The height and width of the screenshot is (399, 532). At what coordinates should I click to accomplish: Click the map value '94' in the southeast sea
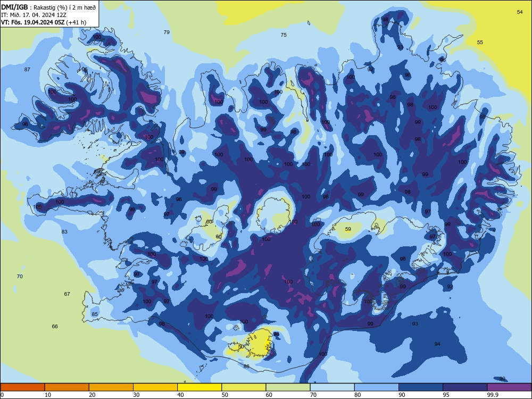click(437, 344)
